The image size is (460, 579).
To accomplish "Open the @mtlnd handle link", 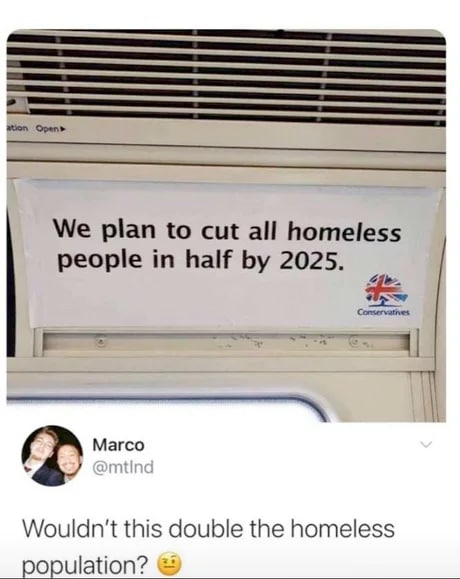I will [123, 467].
